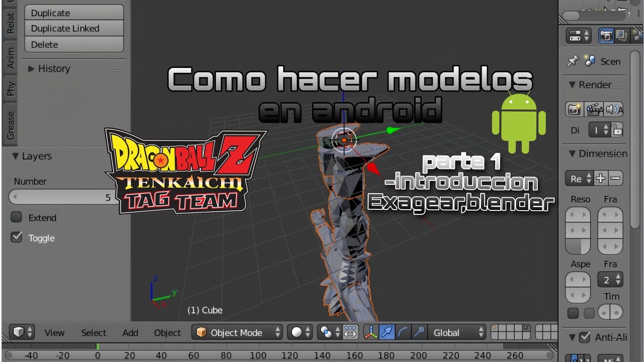Click the audio speaker render button
The image size is (644, 362).
click(613, 109)
